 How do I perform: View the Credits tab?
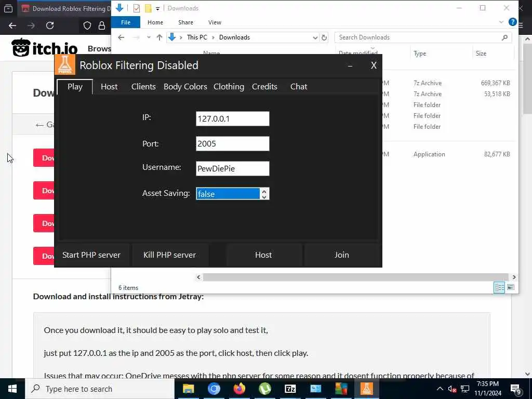(x=264, y=87)
